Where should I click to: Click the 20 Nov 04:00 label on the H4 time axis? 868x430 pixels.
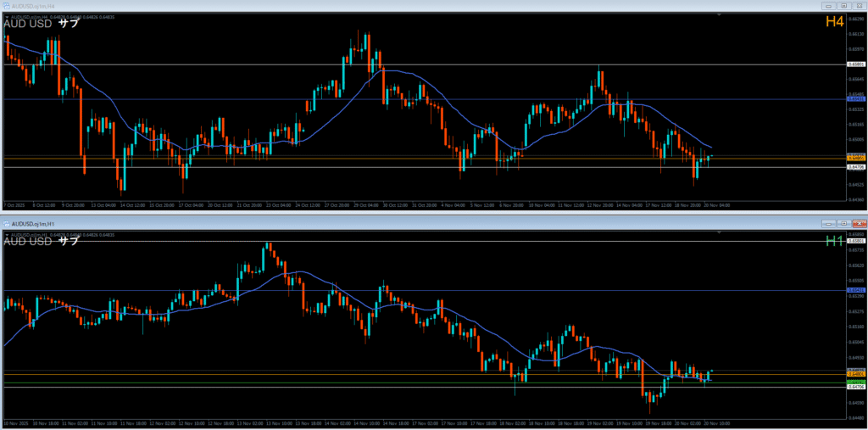coord(719,205)
